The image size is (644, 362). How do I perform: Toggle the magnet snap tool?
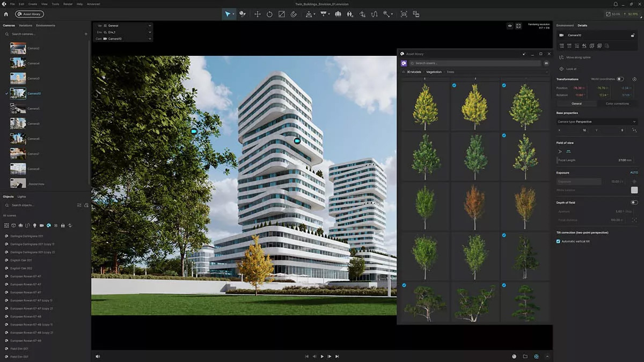[294, 14]
